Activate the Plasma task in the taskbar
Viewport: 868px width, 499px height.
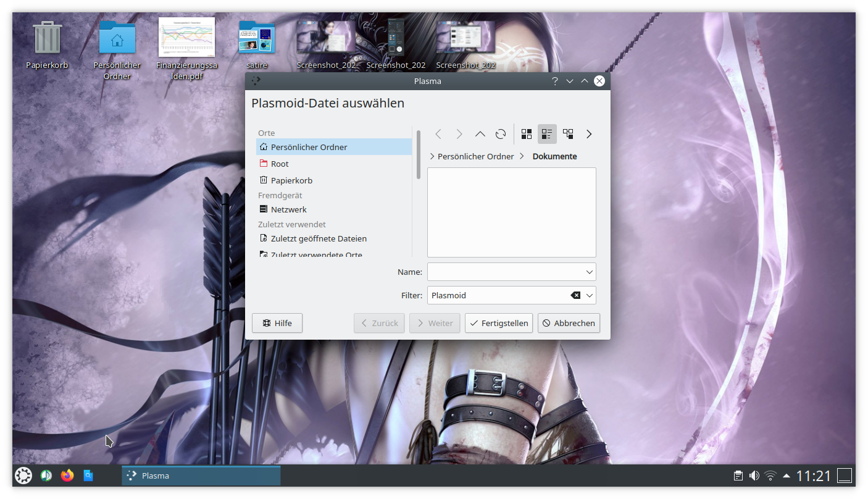point(201,476)
